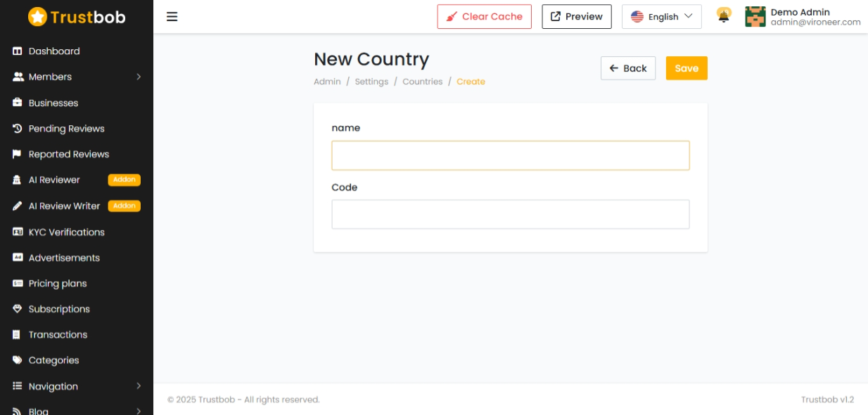Click the Demo Admin avatar image
Viewport: 868px width, 415px height.
point(755,17)
